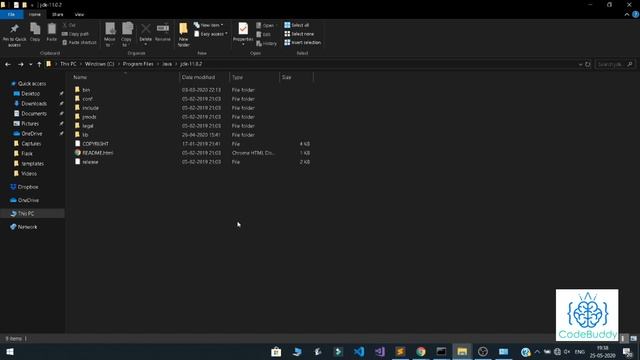The height and width of the screenshot is (360, 640).
Task: Open the Easy access dropdown
Action: (x=211, y=34)
